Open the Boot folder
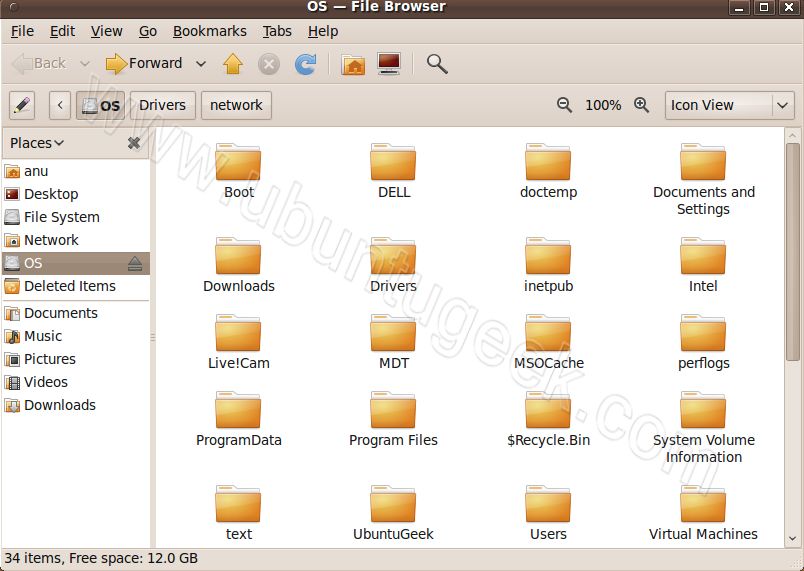The image size is (804, 571). (x=238, y=171)
